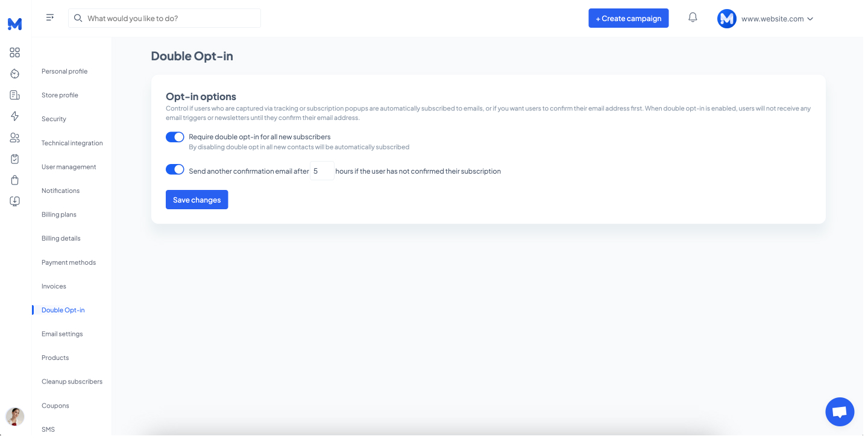Click the notification bell icon

[x=693, y=18]
